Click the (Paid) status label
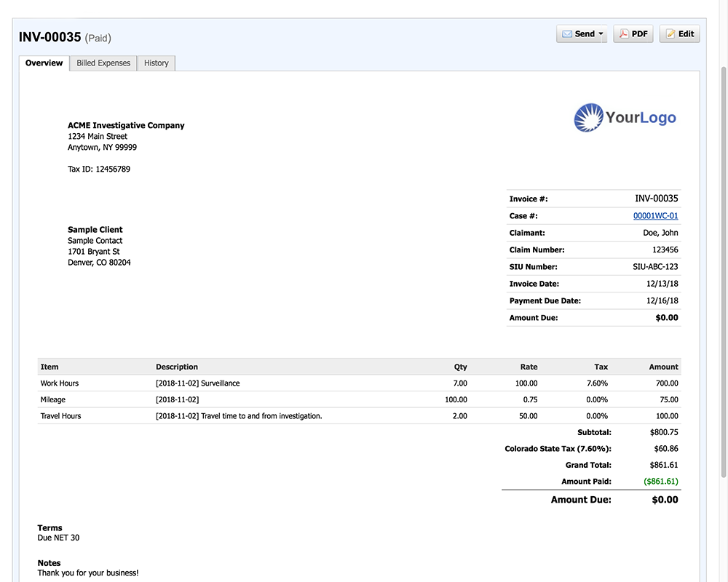728x582 pixels. coord(98,38)
